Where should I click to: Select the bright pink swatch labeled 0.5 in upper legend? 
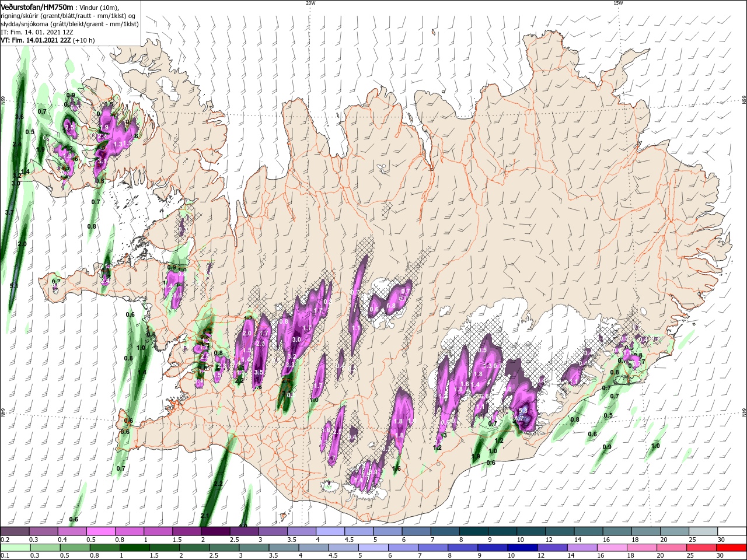click(x=101, y=531)
